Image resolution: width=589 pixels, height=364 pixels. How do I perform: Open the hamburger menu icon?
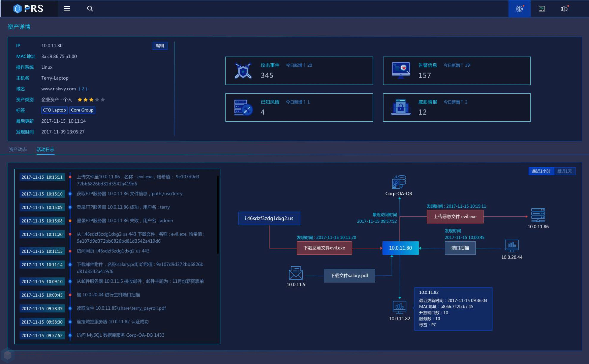67,9
